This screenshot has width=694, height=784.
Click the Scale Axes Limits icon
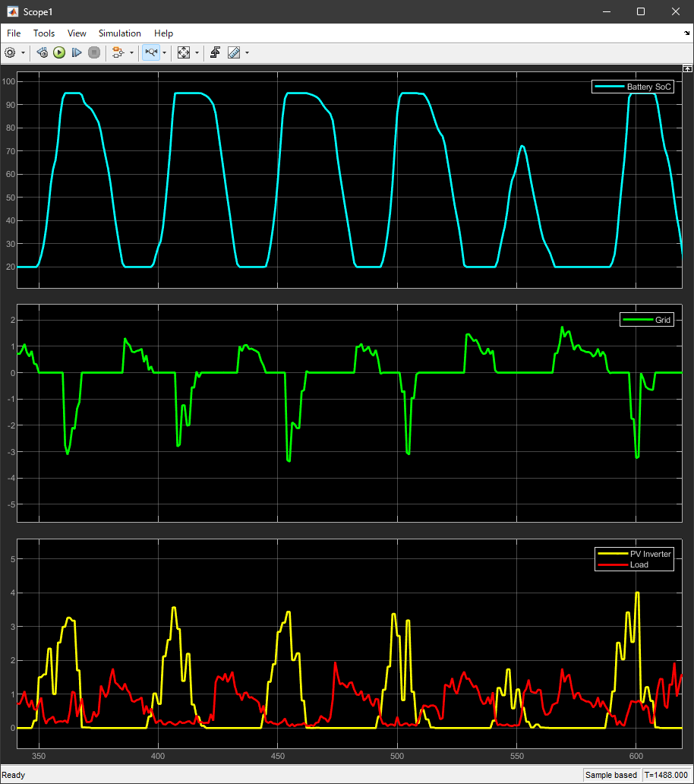click(x=183, y=52)
